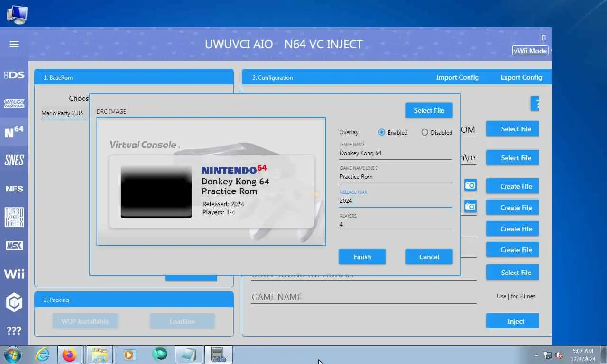Click the UWUVCI taskbar icon
The width and height of the screenshot is (607, 364).
(x=218, y=355)
